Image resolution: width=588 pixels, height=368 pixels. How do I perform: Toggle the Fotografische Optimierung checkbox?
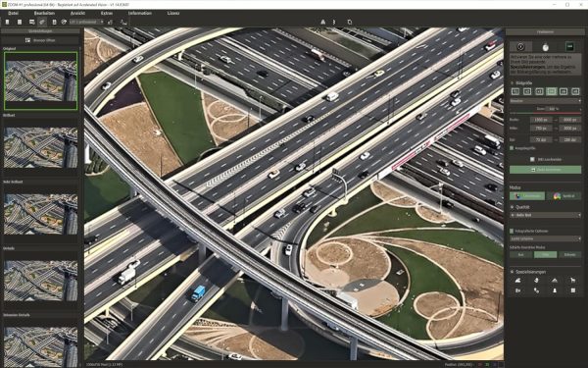click(x=512, y=231)
